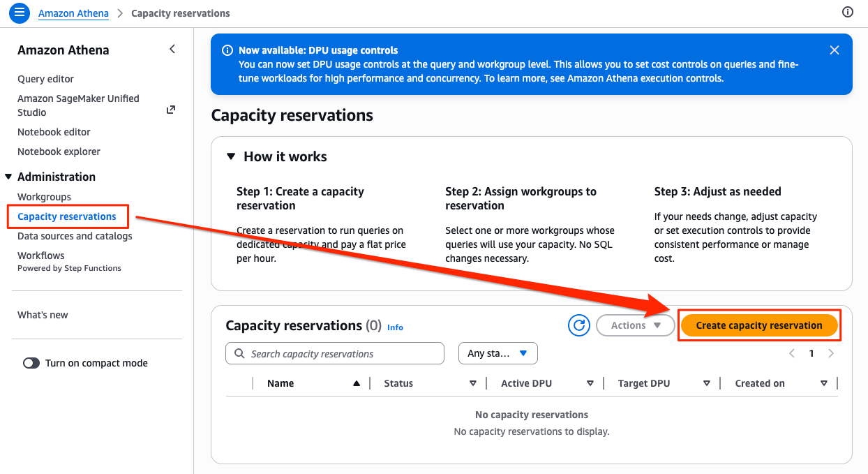Click the Status column header
The image size is (868, 474).
[398, 383]
